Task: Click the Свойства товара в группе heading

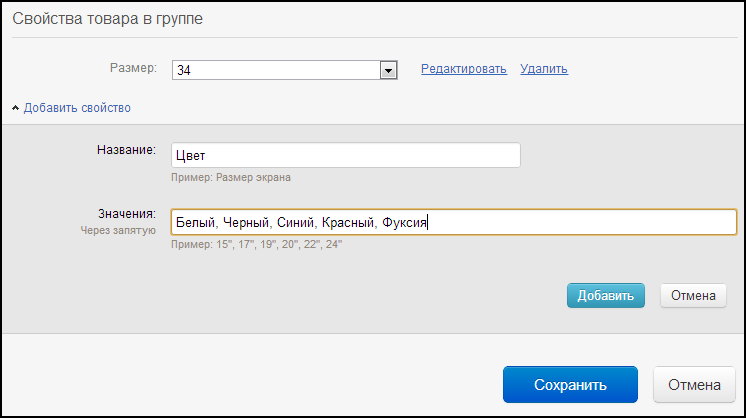Action: coord(108,19)
